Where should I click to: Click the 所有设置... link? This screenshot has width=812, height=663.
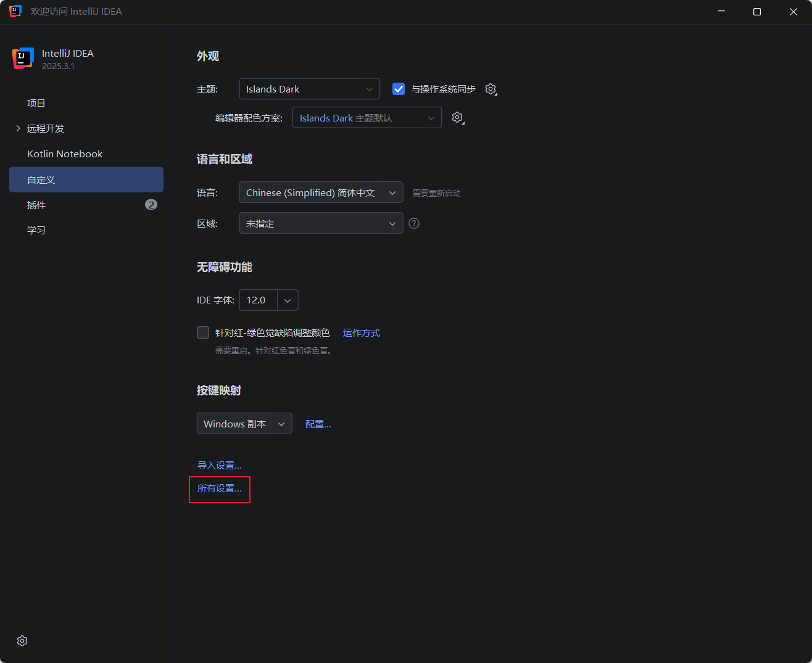[219, 488]
